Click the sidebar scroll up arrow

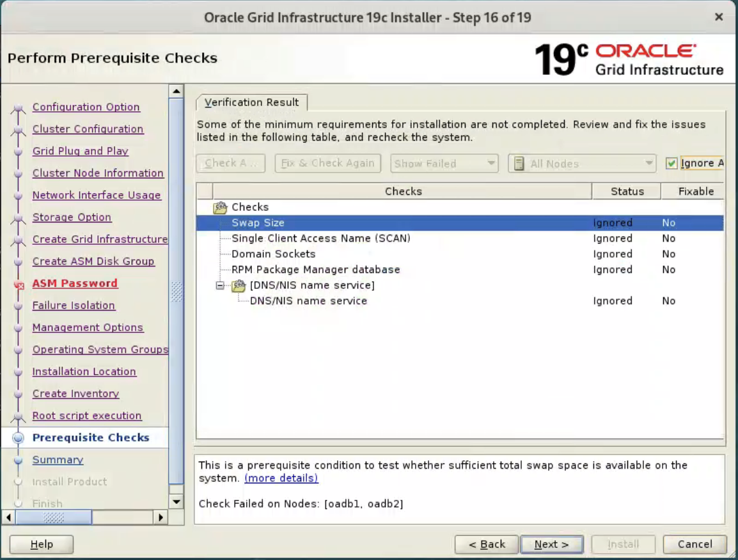coord(177,91)
